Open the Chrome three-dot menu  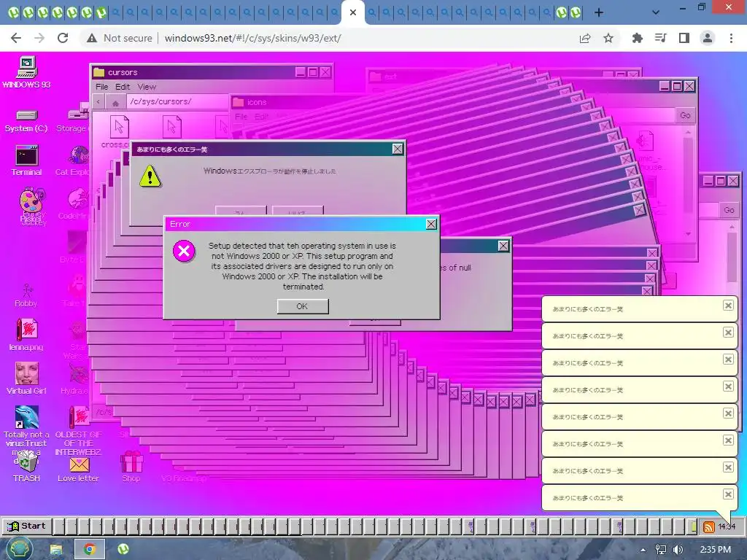pyautogui.click(x=731, y=38)
